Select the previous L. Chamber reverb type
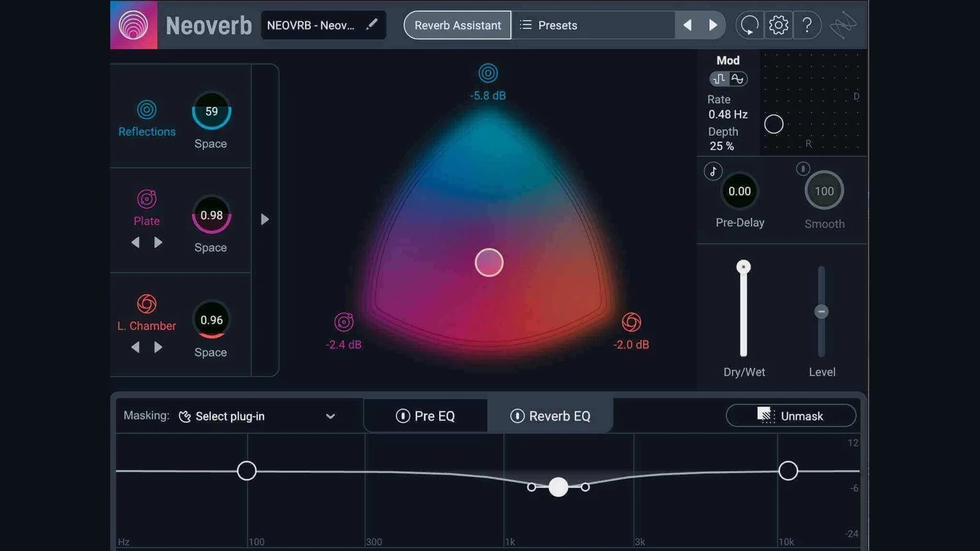This screenshot has height=551, width=980. [x=135, y=347]
